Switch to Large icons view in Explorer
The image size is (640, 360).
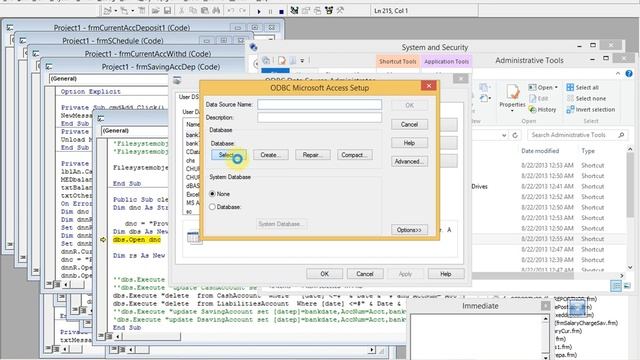[627, 286]
